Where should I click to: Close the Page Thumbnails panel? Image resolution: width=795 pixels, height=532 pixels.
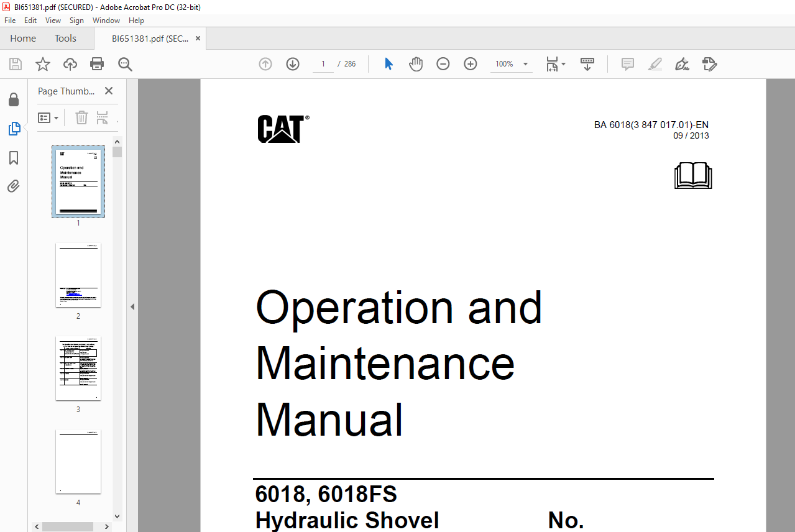(x=109, y=91)
